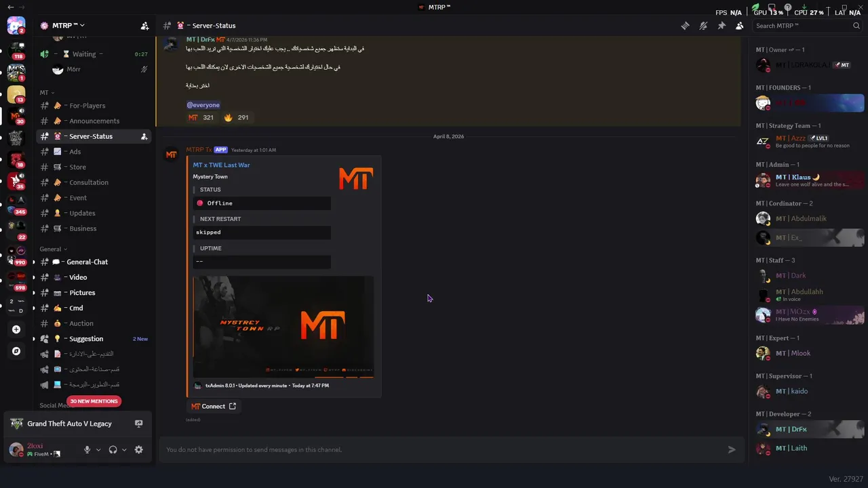Image resolution: width=868 pixels, height=488 pixels.
Task: Open server folder with 990 badge
Action: click(16, 256)
